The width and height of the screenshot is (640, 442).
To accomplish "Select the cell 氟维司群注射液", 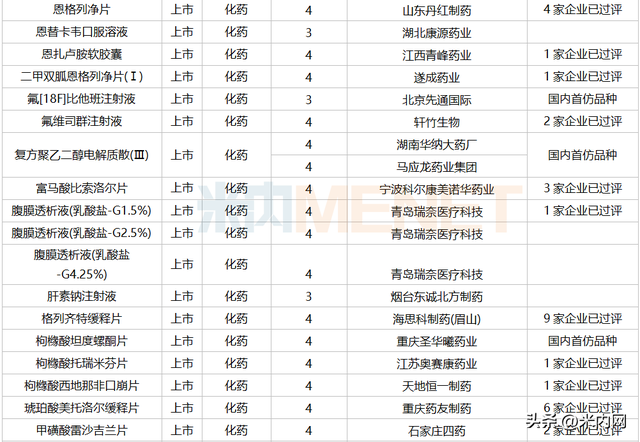I will pyautogui.click(x=82, y=121).
